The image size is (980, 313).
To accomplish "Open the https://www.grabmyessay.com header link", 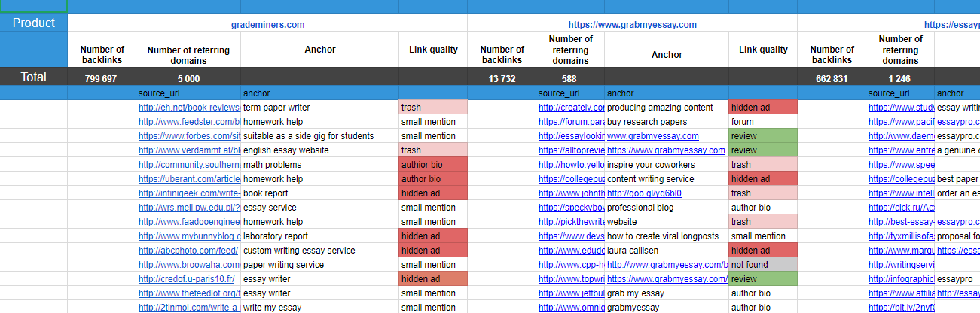I will [x=632, y=25].
